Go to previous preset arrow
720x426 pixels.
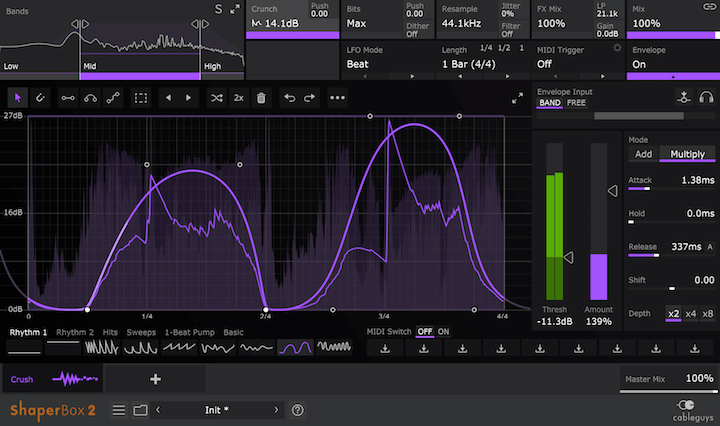pos(158,410)
